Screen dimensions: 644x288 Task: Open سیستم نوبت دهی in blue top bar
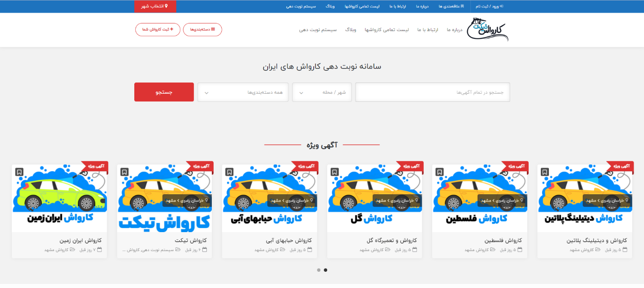pos(301,6)
